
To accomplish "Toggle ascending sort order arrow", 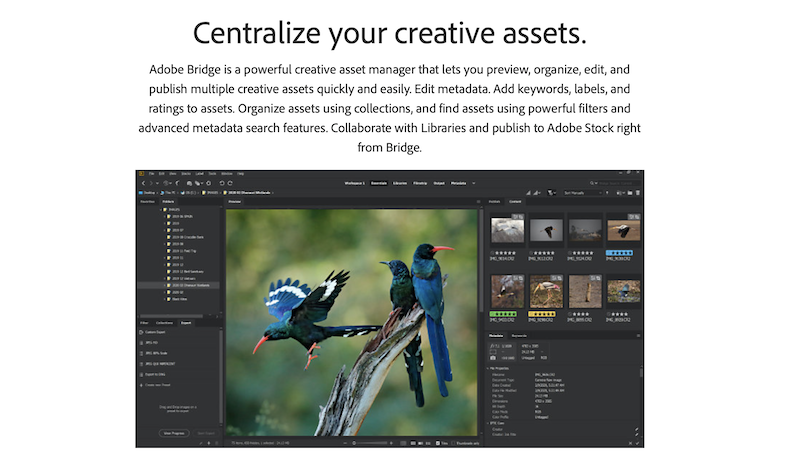I will point(607,193).
